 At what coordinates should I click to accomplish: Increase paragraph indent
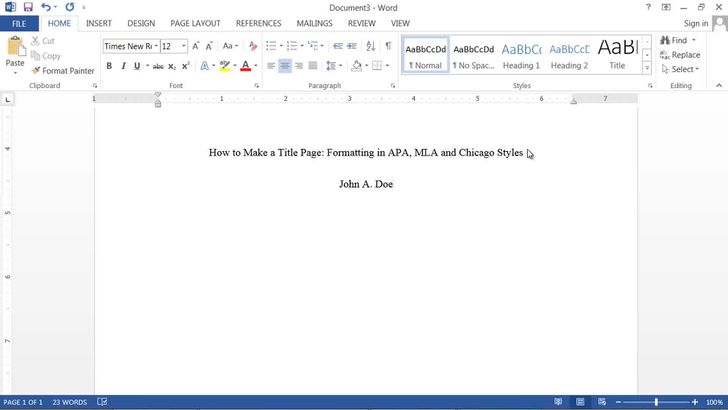352,46
